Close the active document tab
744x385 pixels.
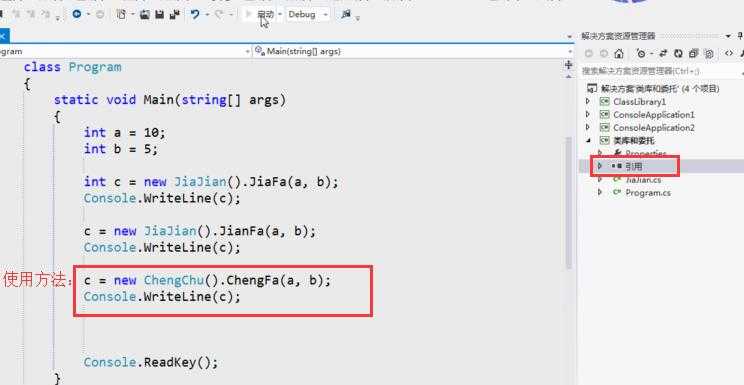2,36
